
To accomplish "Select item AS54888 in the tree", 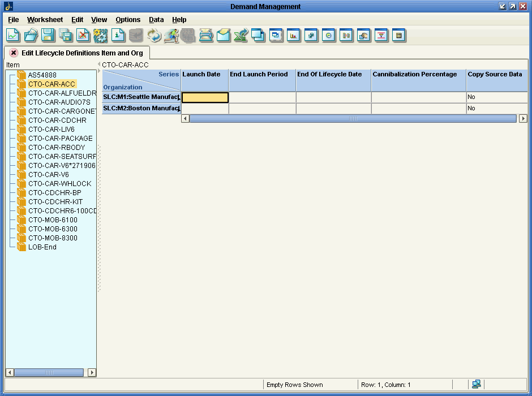I will [42, 75].
